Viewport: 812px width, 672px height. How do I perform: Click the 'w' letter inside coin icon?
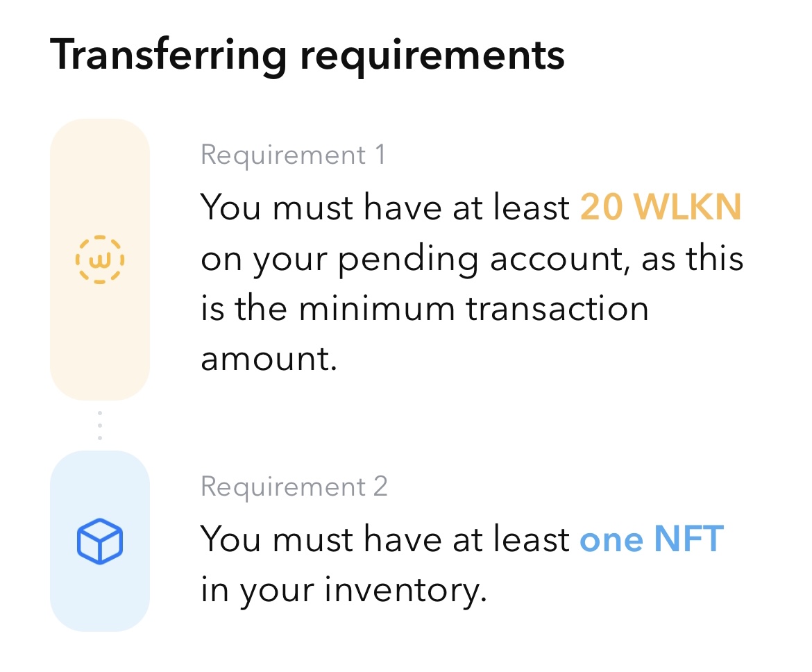coord(100,260)
